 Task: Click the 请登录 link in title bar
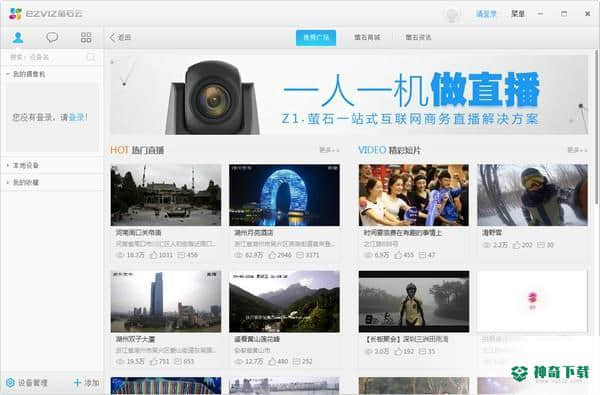[x=486, y=14]
